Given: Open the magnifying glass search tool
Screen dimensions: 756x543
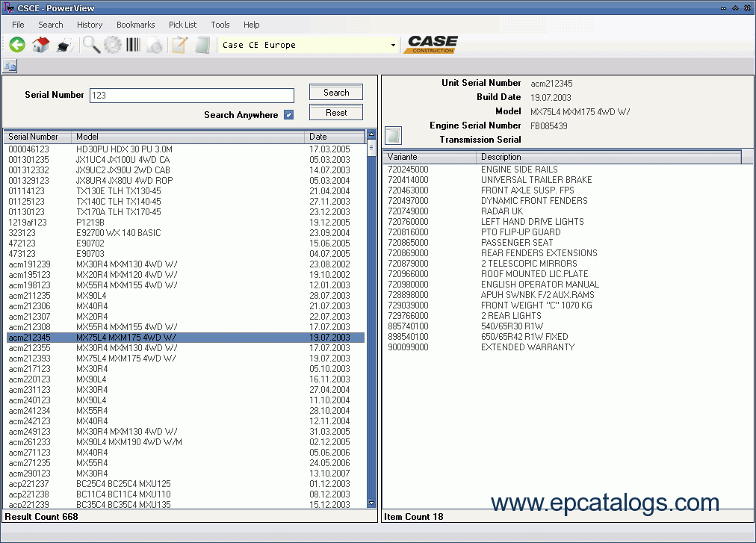Looking at the screenshot, I should pyautogui.click(x=91, y=45).
